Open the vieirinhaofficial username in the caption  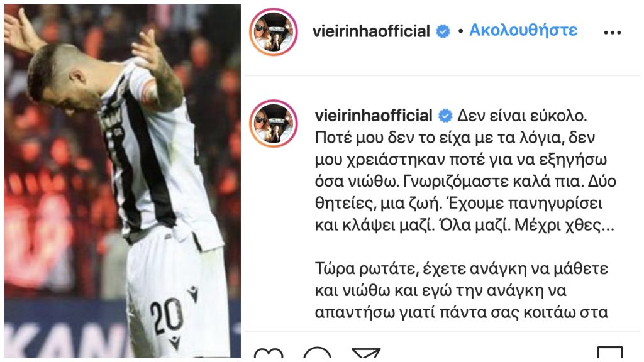[374, 116]
